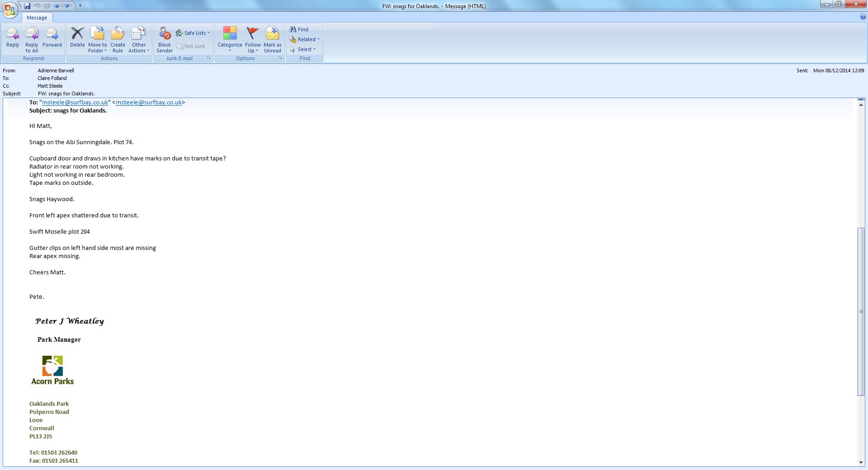The width and height of the screenshot is (868, 470).
Task: Click 'Fax: 01503 265411'
Action: point(54,461)
